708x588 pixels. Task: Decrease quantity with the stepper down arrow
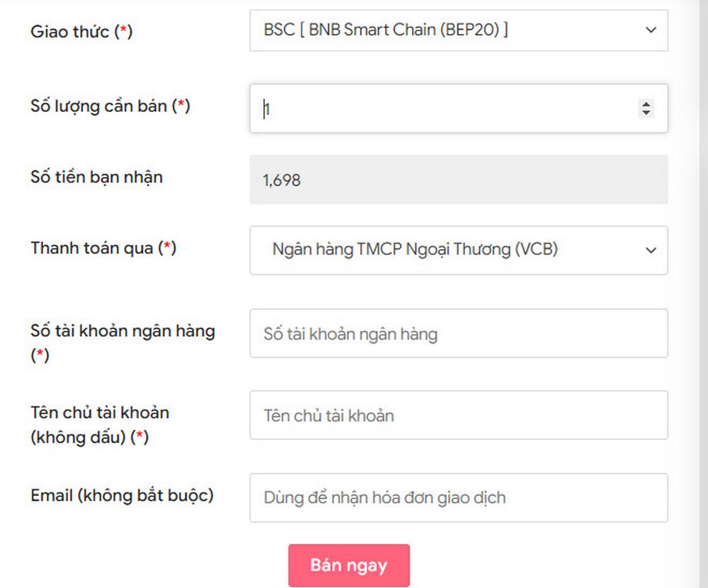click(x=646, y=113)
